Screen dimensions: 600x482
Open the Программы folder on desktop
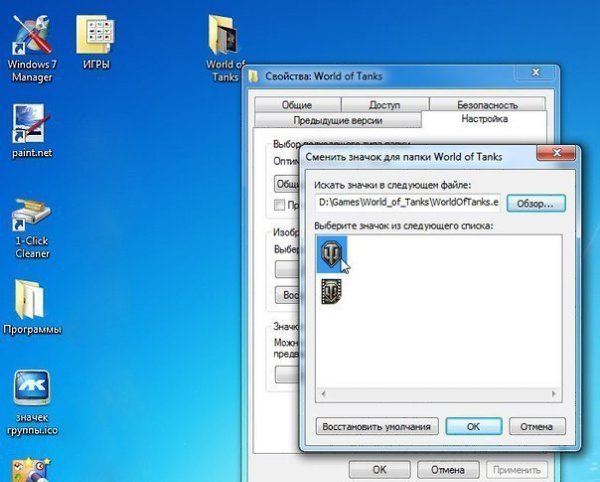tap(32, 307)
